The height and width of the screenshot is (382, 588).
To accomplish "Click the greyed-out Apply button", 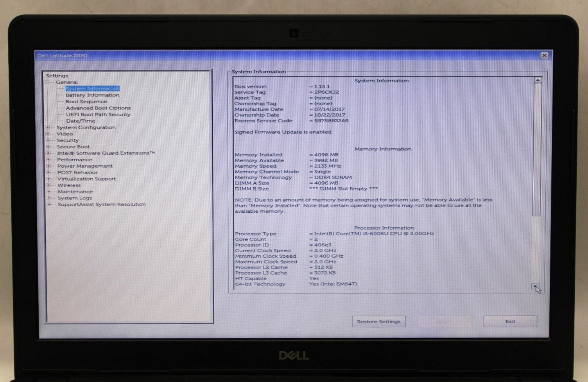I will point(445,321).
